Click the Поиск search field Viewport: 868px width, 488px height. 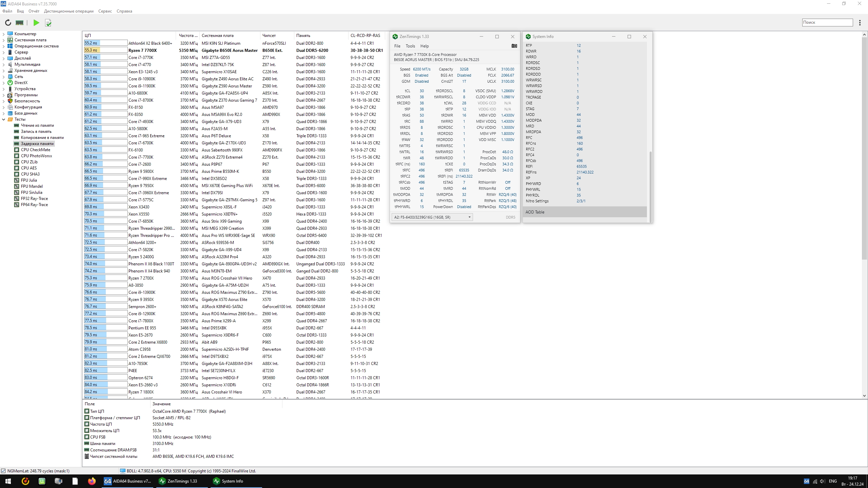827,22
